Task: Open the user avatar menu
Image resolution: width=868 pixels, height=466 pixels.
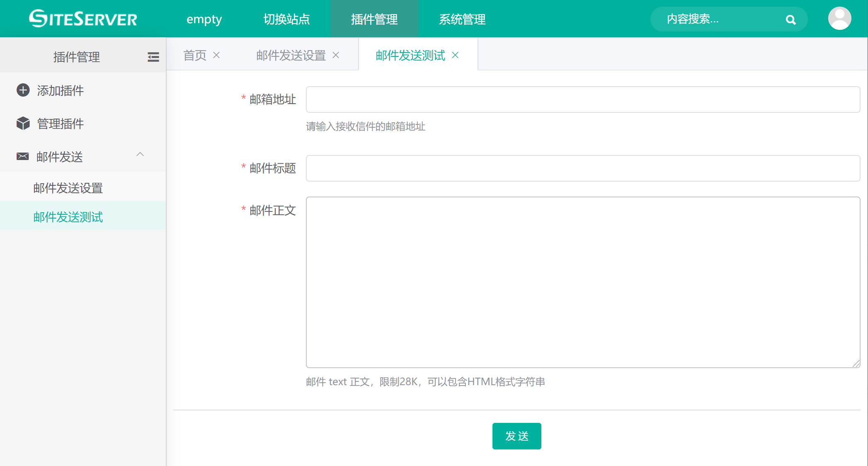Action: coord(839,19)
